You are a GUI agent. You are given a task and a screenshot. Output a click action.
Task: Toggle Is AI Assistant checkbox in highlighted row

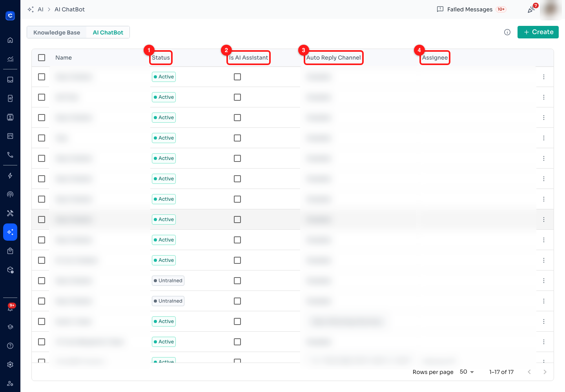(x=237, y=220)
